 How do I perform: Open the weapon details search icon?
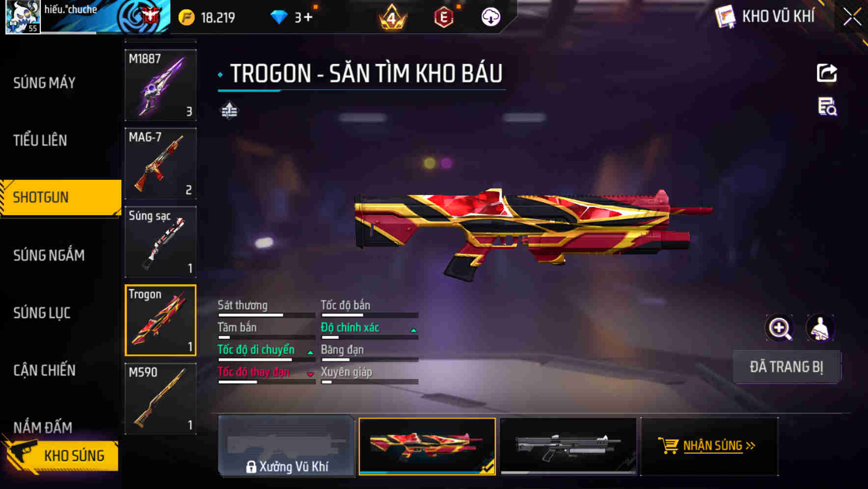827,107
